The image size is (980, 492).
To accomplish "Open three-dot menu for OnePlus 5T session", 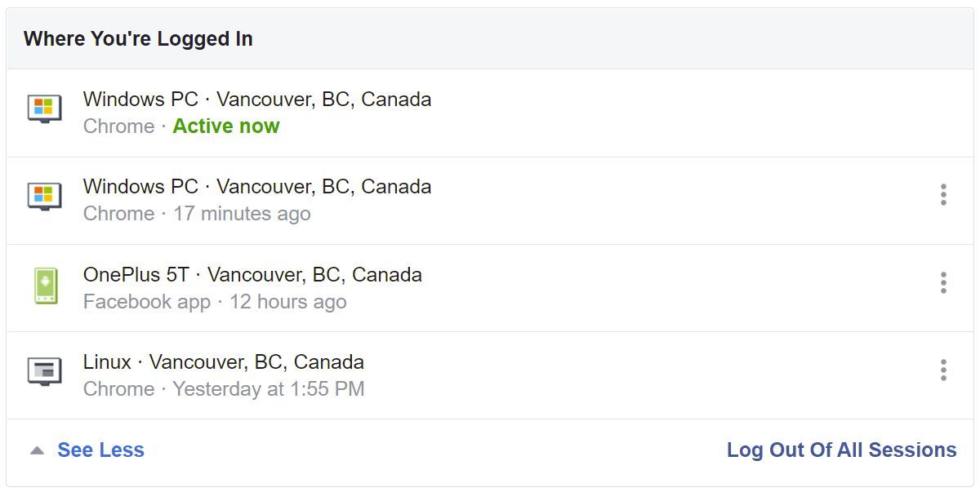I will pyautogui.click(x=943, y=282).
